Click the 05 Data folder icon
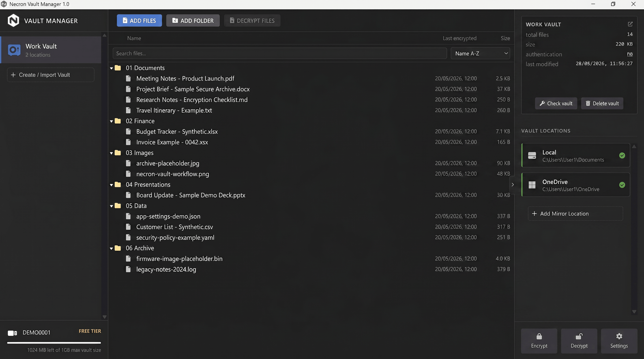The width and height of the screenshot is (644, 359). coord(118,206)
